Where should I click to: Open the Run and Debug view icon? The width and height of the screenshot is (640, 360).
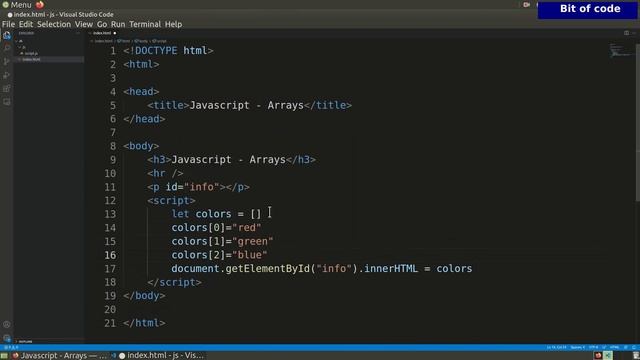7,75
